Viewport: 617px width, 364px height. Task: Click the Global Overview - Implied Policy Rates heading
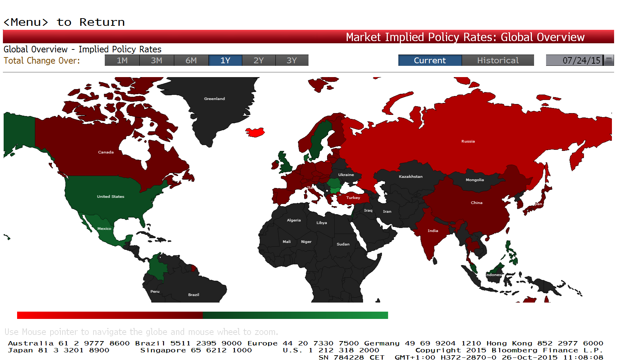(x=83, y=49)
